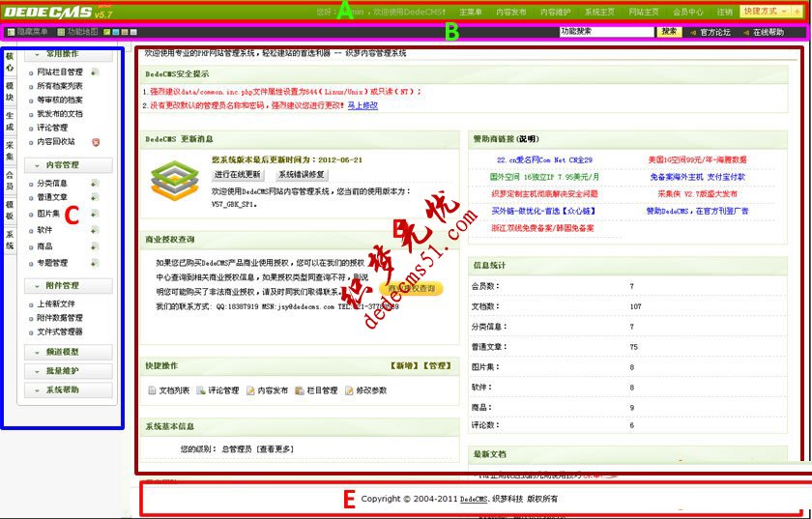Click the DedeCMS stacked-layers update logo
812x519 pixels.
(x=175, y=181)
